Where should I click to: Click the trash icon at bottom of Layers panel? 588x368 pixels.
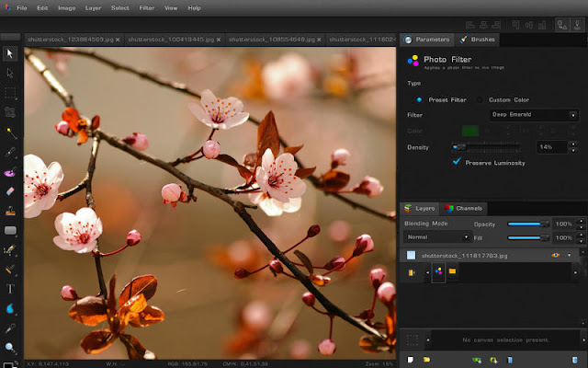[574, 360]
